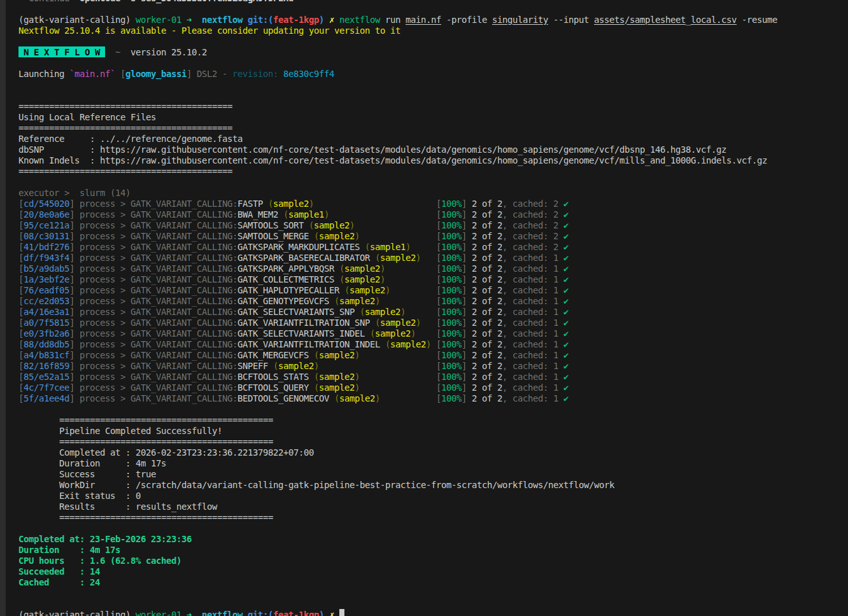Click the checkmark on the SNPEFF row
848x616 pixels.
point(565,367)
